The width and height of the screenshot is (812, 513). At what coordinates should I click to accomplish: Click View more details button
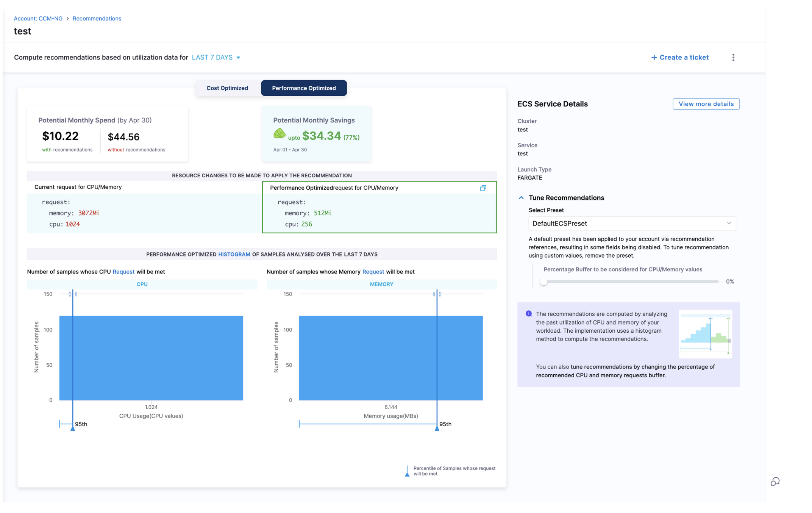pyautogui.click(x=706, y=104)
